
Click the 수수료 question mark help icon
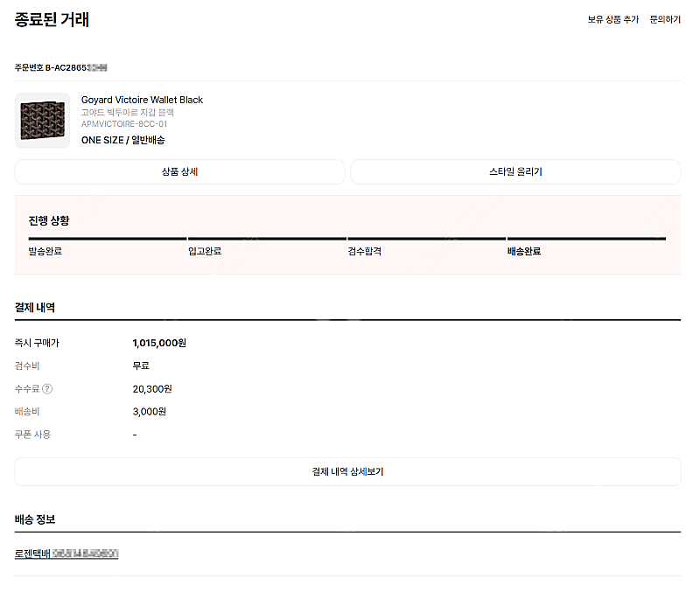coord(47,389)
